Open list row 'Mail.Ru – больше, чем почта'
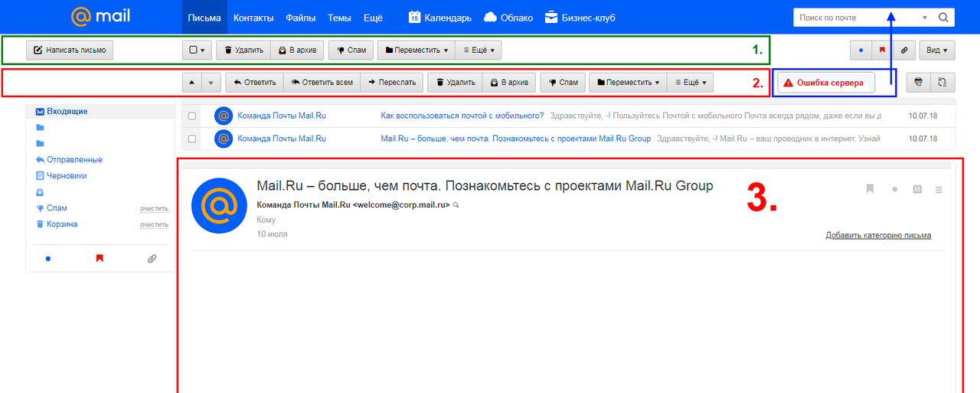Screen dimensions: 980x393 point(568,139)
